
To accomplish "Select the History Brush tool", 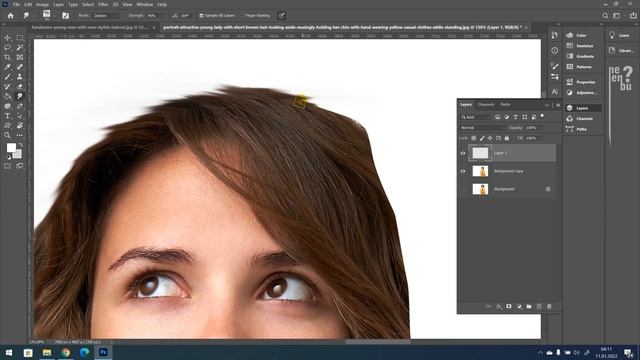I will 7,87.
